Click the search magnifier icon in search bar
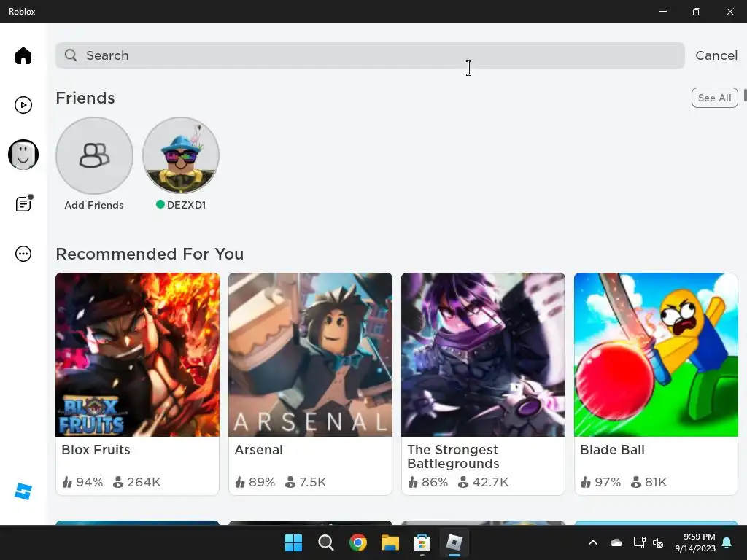Viewport: 747px width, 560px height. [71, 55]
